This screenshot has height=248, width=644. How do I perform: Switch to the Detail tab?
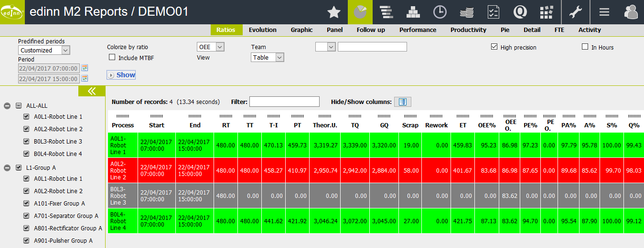pos(532,30)
